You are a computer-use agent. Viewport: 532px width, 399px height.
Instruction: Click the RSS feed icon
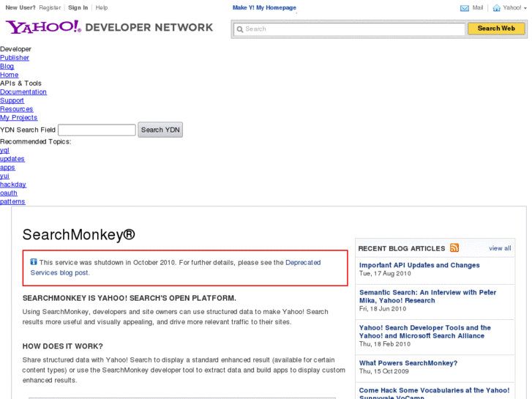(x=454, y=248)
